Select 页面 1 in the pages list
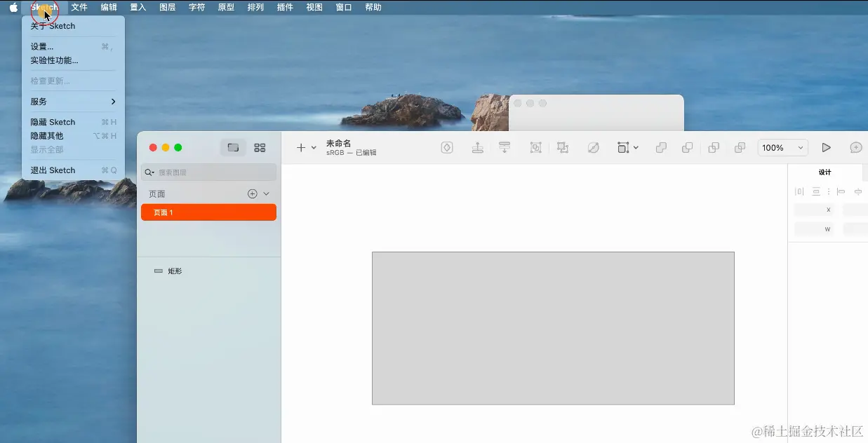868x443 pixels. click(x=208, y=212)
